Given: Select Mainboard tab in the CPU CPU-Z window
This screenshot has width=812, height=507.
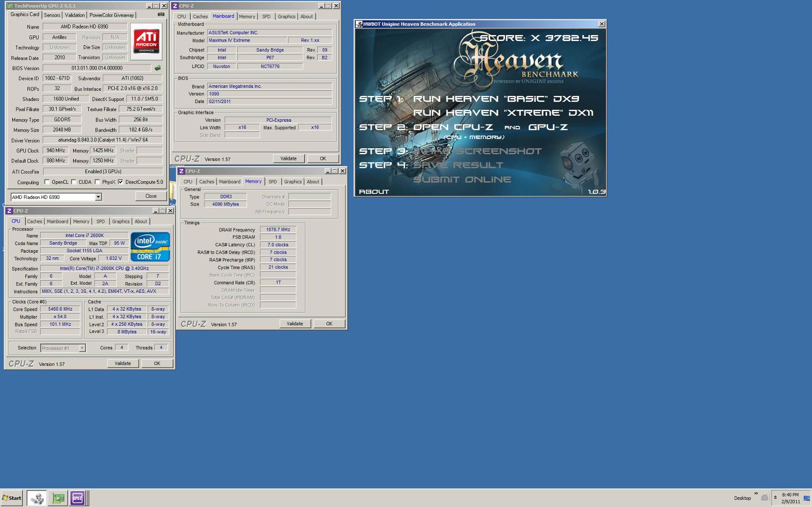Looking at the screenshot, I should point(57,221).
